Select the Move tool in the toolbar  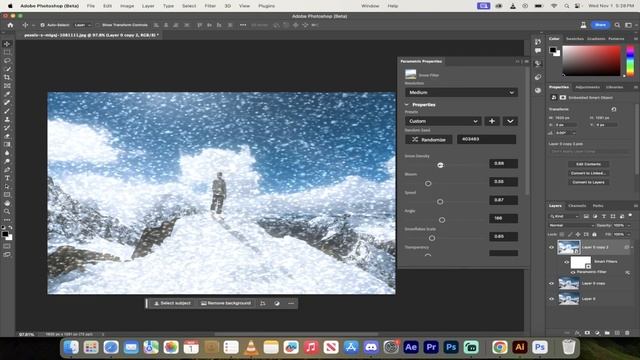(x=7, y=44)
